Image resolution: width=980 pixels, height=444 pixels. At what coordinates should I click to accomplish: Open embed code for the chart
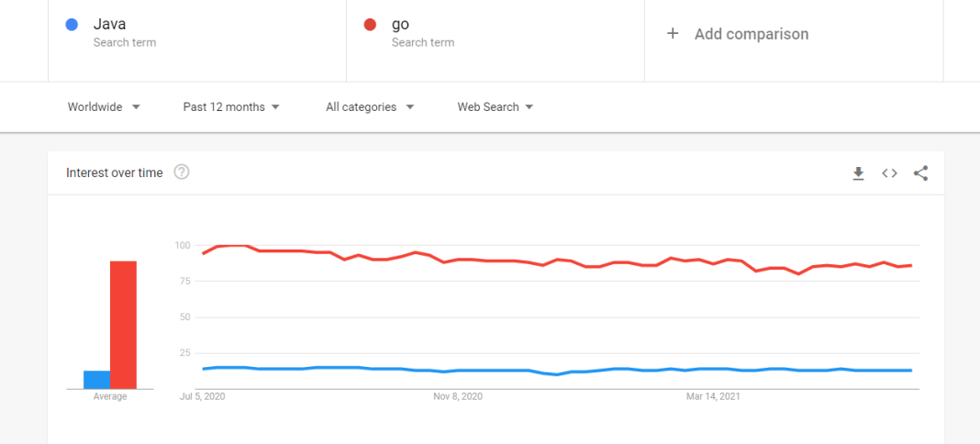[889, 173]
